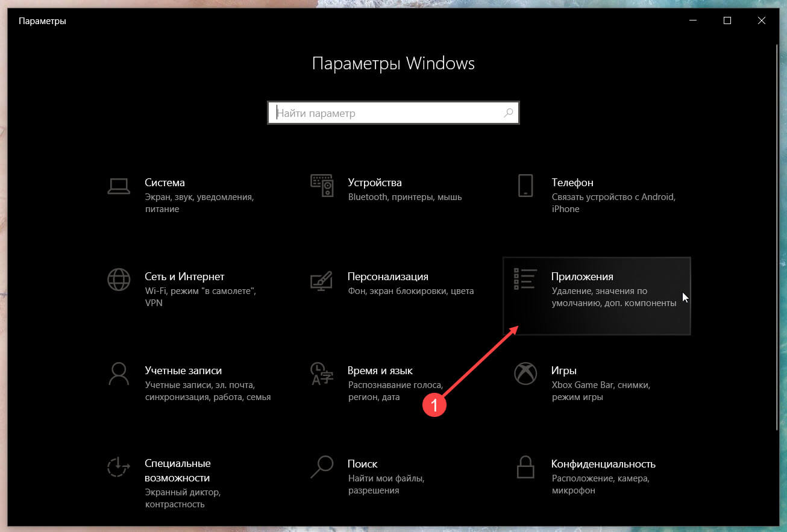Open the Система laptop icon
The height and width of the screenshot is (532, 787).
click(x=119, y=186)
